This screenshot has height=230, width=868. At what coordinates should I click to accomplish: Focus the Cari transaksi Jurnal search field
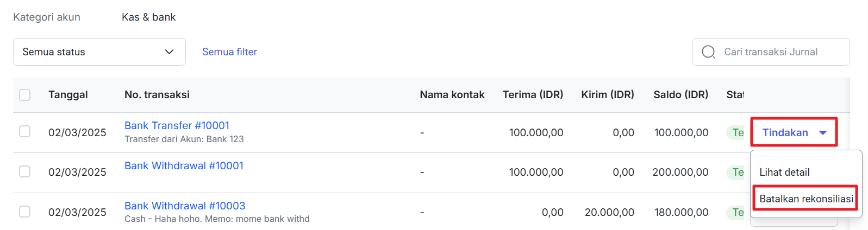tap(771, 52)
